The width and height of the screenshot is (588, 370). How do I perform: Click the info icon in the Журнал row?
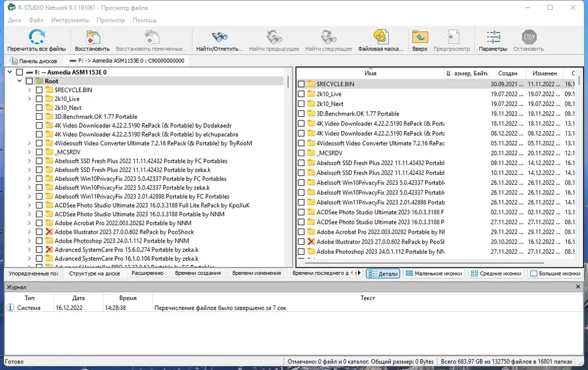click(10, 308)
